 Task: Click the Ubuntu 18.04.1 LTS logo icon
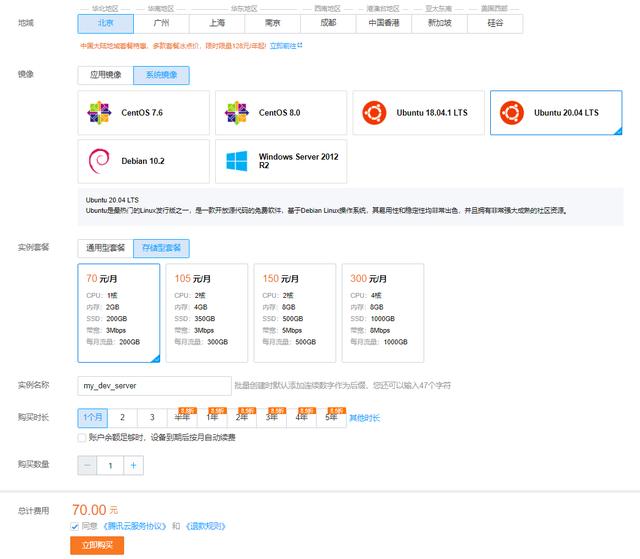pyautogui.click(x=374, y=113)
